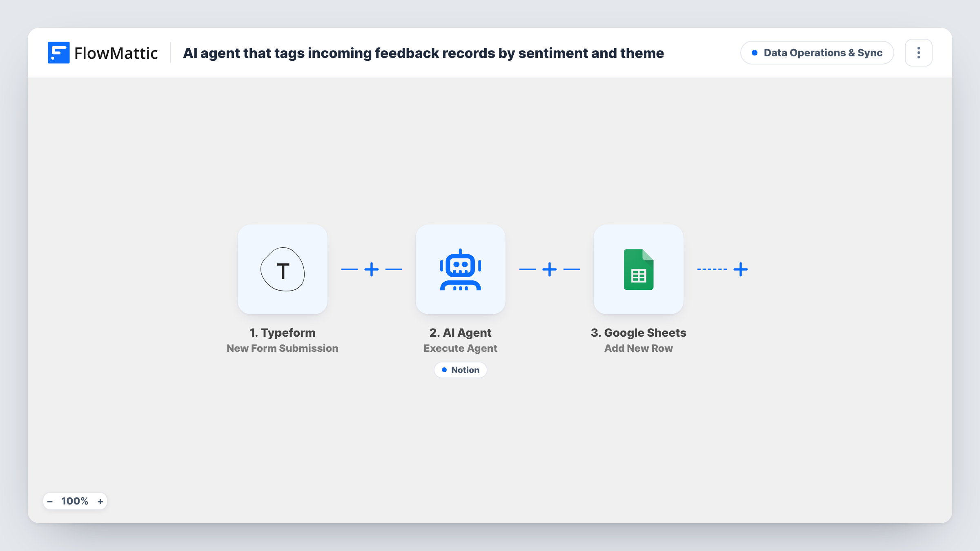Image resolution: width=980 pixels, height=551 pixels.
Task: Open the three-dot options menu
Action: [x=919, y=53]
